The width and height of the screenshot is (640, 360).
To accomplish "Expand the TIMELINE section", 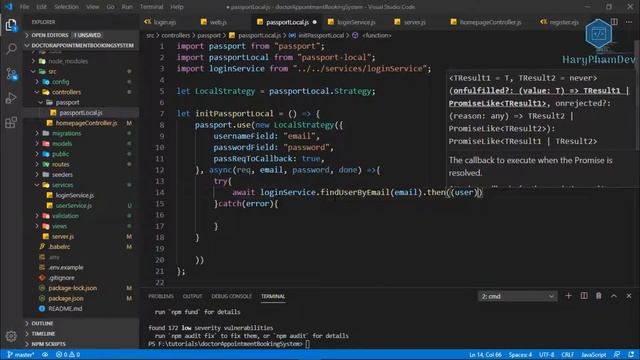I will (81, 333).
